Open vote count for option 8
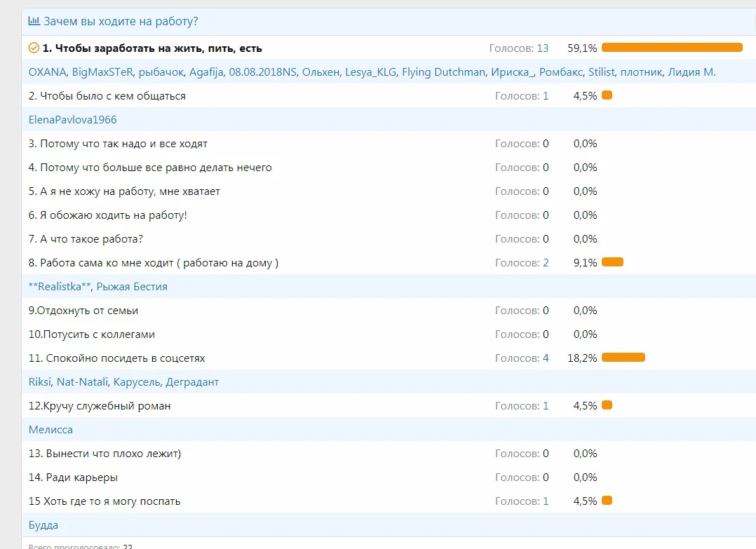The image size is (756, 549). point(546,263)
